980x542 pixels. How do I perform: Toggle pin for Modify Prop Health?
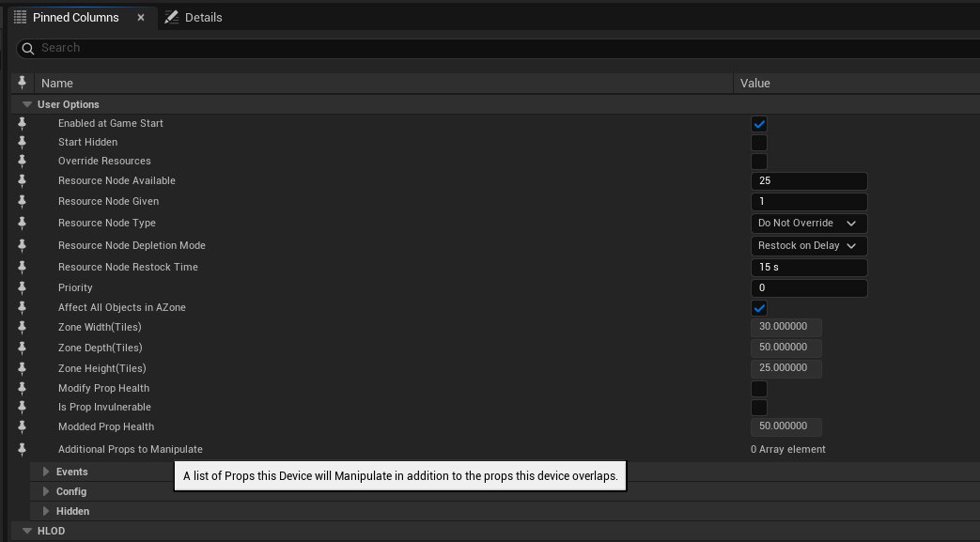pos(22,388)
